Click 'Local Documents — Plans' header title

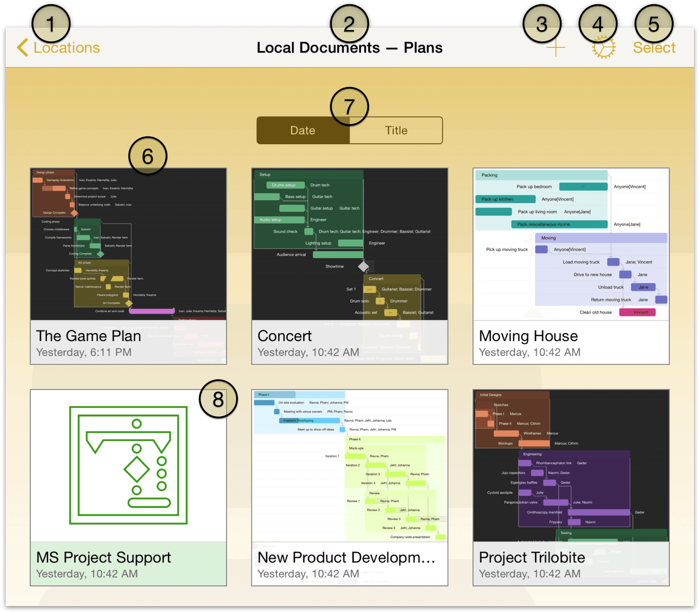[349, 47]
